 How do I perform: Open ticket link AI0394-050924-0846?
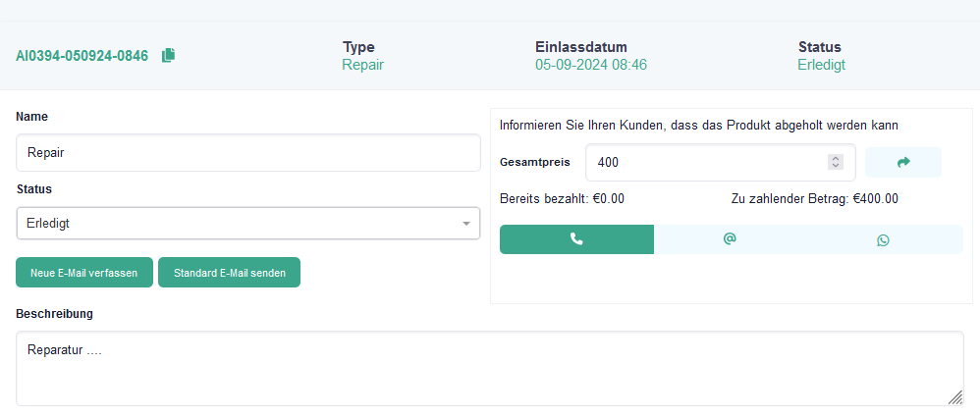(x=82, y=56)
